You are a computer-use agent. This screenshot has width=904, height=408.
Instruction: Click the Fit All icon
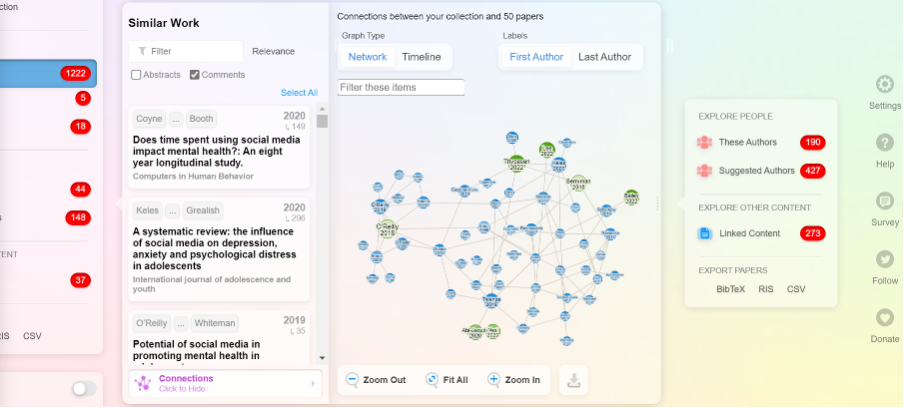[x=431, y=380]
